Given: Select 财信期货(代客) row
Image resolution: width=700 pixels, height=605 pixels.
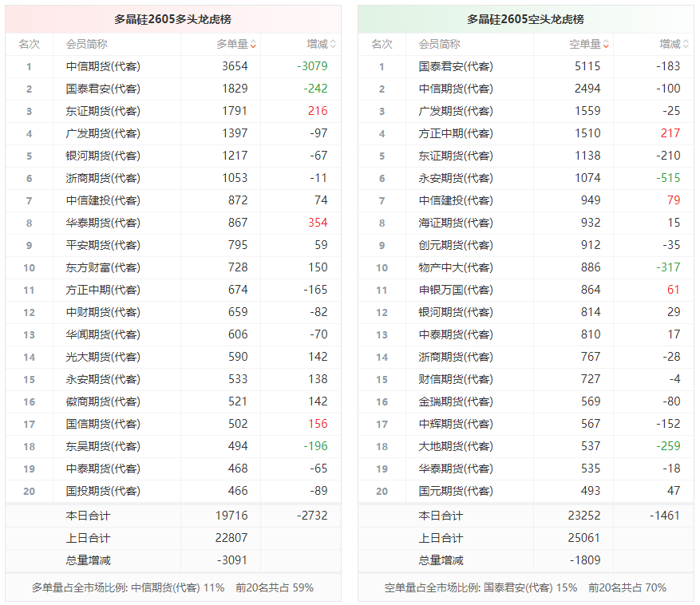Looking at the screenshot, I should coord(526,379).
